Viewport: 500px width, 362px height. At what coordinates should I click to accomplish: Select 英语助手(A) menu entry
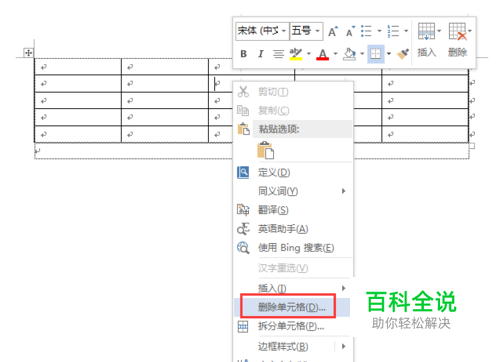(x=293, y=229)
